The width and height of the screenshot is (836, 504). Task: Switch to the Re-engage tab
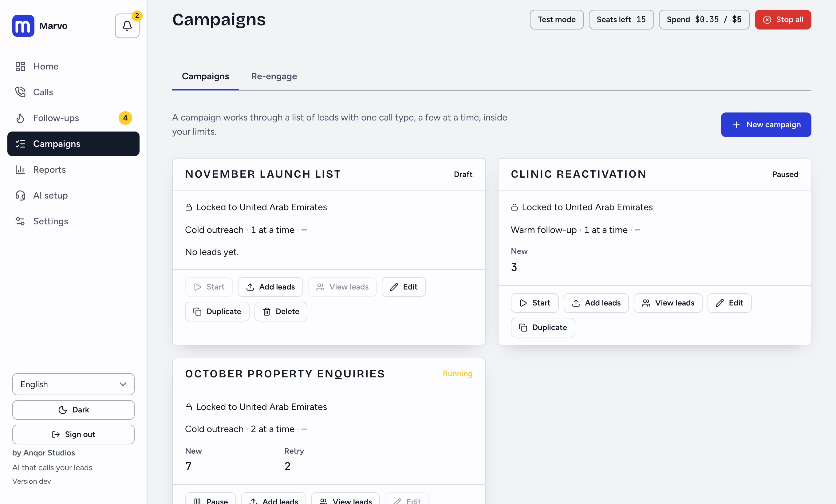pos(274,76)
